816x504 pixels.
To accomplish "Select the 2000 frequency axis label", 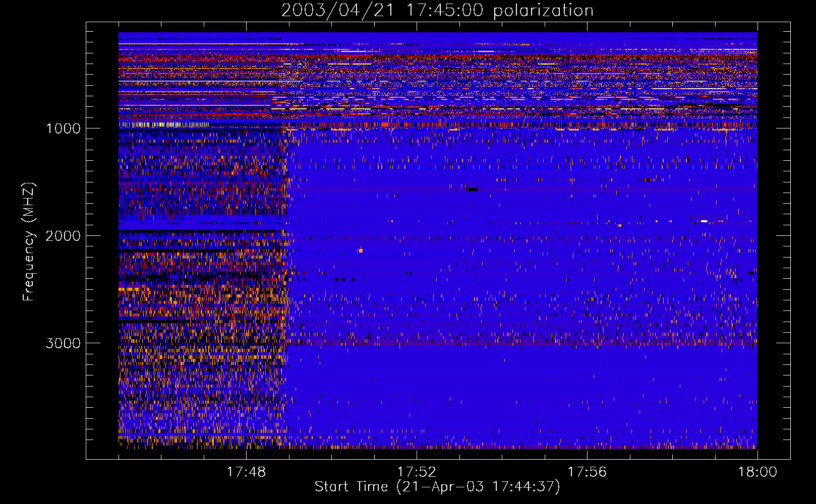I will (63, 236).
